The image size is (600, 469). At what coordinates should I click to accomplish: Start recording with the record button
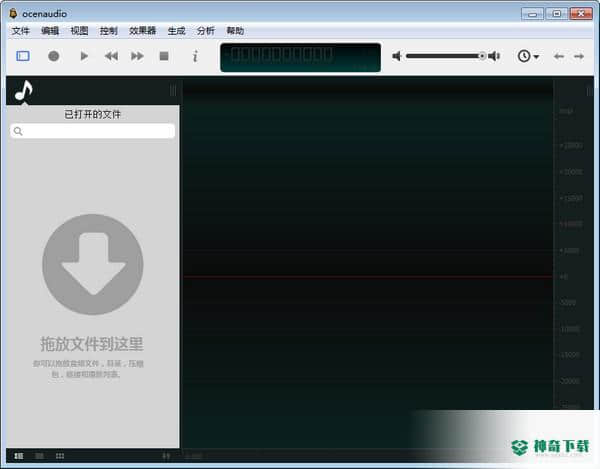coord(54,56)
